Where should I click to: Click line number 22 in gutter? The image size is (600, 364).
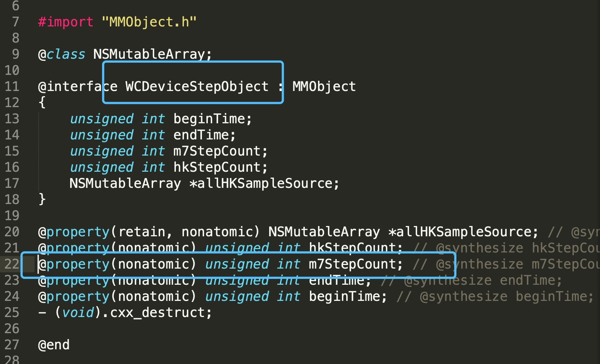pyautogui.click(x=12, y=264)
